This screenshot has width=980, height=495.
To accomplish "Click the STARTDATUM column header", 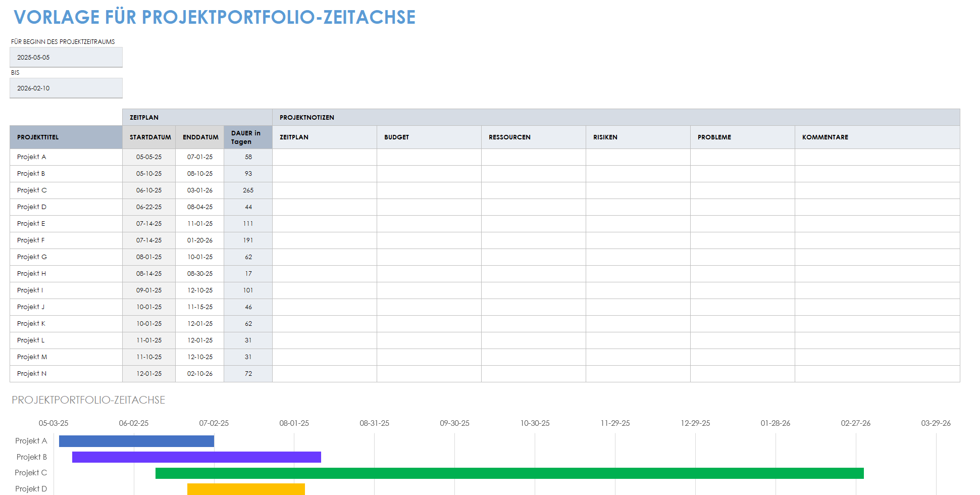I will 149,137.
